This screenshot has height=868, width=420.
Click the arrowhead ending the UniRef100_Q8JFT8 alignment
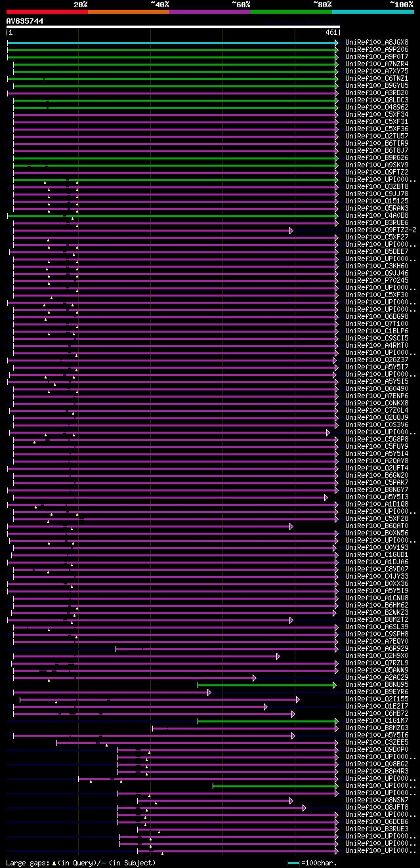pos(304,807)
